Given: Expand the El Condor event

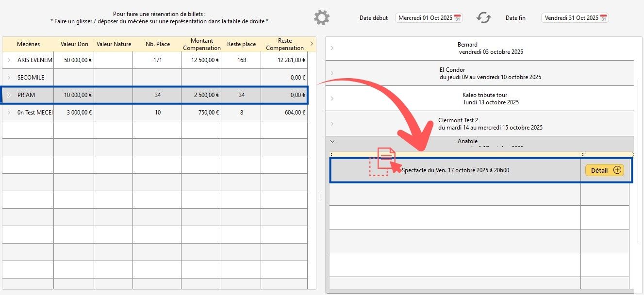Looking at the screenshot, I should coord(332,73).
